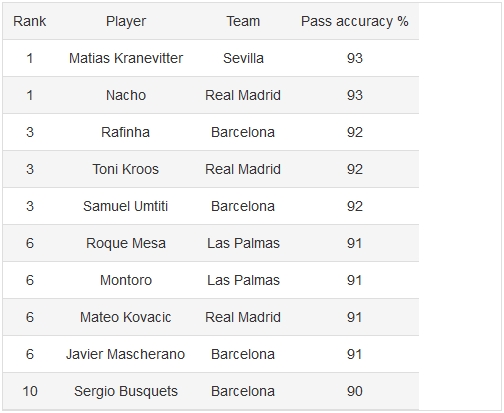504x413 pixels.
Task: Select the Matias Kranevitter player cell
Action: (x=126, y=58)
